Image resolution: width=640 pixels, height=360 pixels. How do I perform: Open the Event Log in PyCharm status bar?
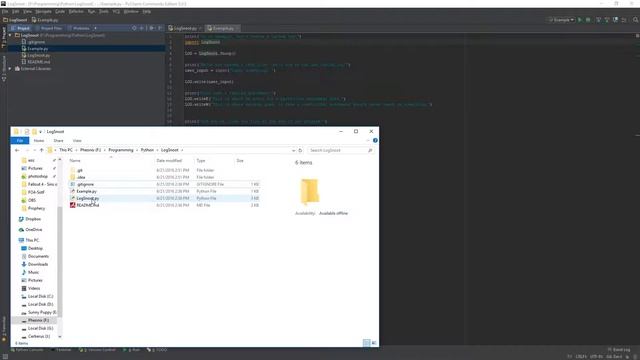[619, 350]
